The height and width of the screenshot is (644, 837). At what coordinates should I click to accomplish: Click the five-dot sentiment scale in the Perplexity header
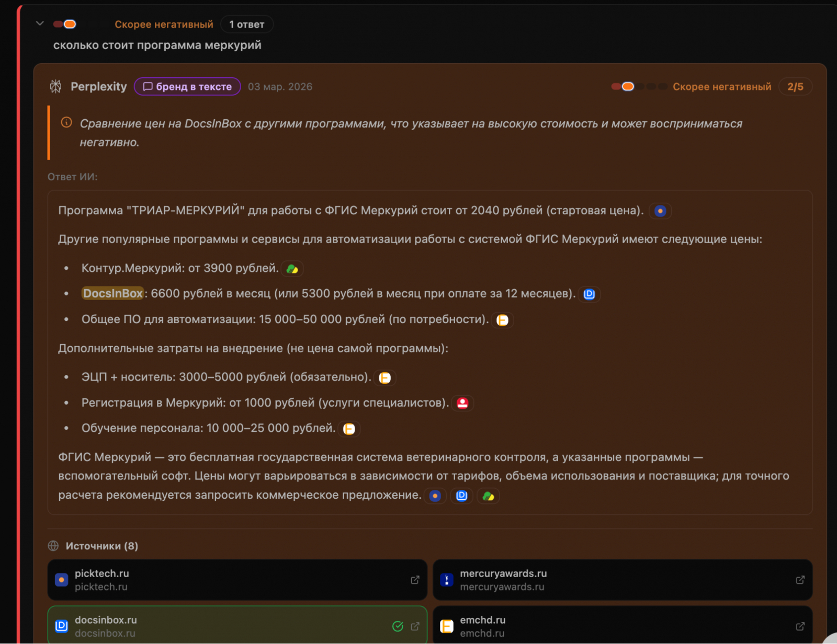coord(639,87)
